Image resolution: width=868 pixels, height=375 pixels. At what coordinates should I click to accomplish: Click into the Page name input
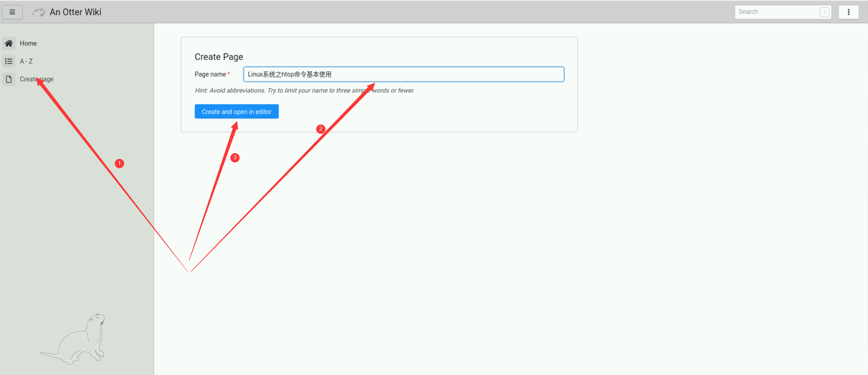click(404, 74)
